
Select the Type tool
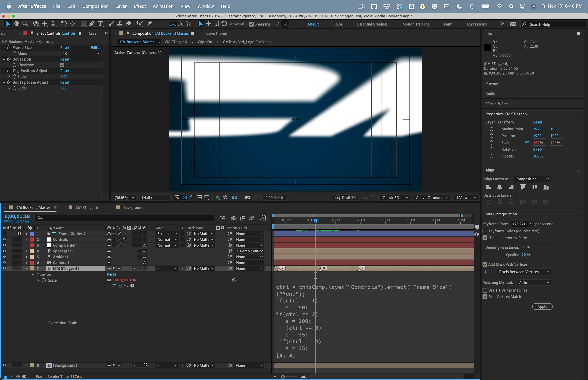pyautogui.click(x=100, y=24)
